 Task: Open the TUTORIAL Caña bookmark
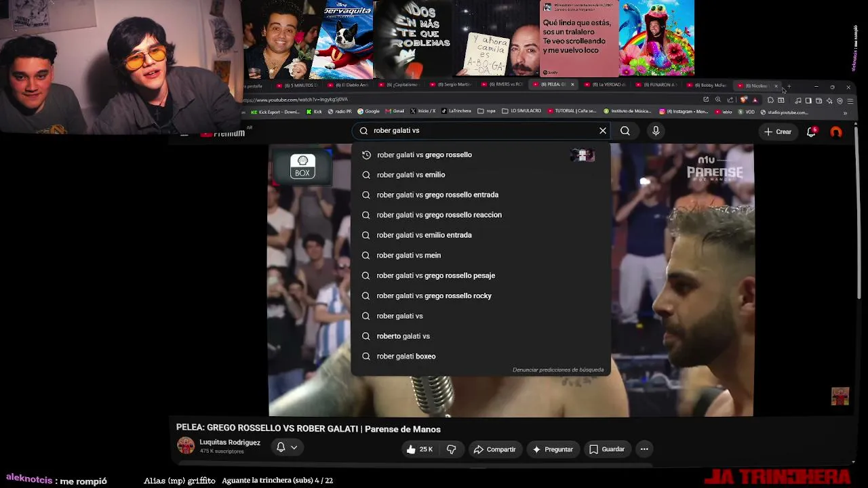point(572,111)
